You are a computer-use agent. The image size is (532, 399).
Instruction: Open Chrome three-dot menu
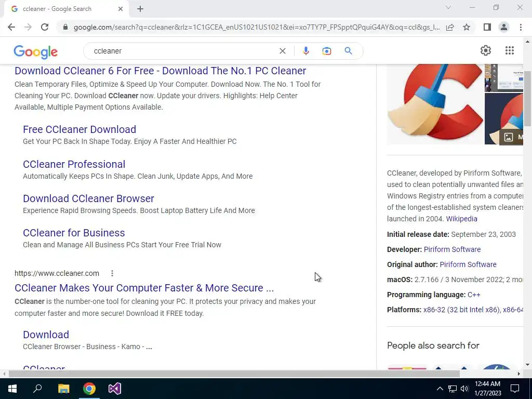[521, 27]
